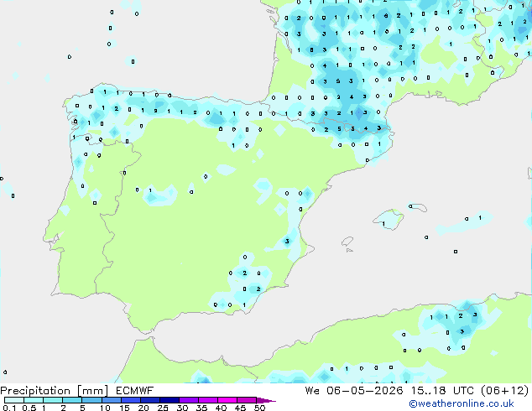Click the 45–50 mm legend color swatch

(x=247, y=400)
